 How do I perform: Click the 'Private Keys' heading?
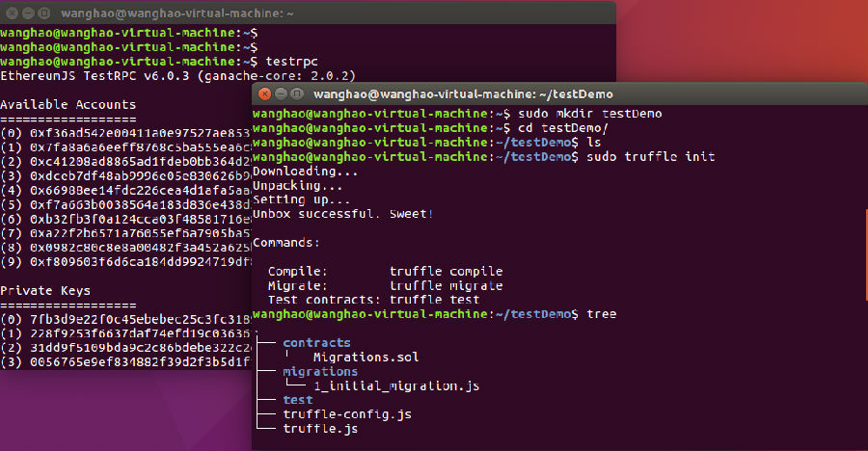pyautogui.click(x=45, y=290)
